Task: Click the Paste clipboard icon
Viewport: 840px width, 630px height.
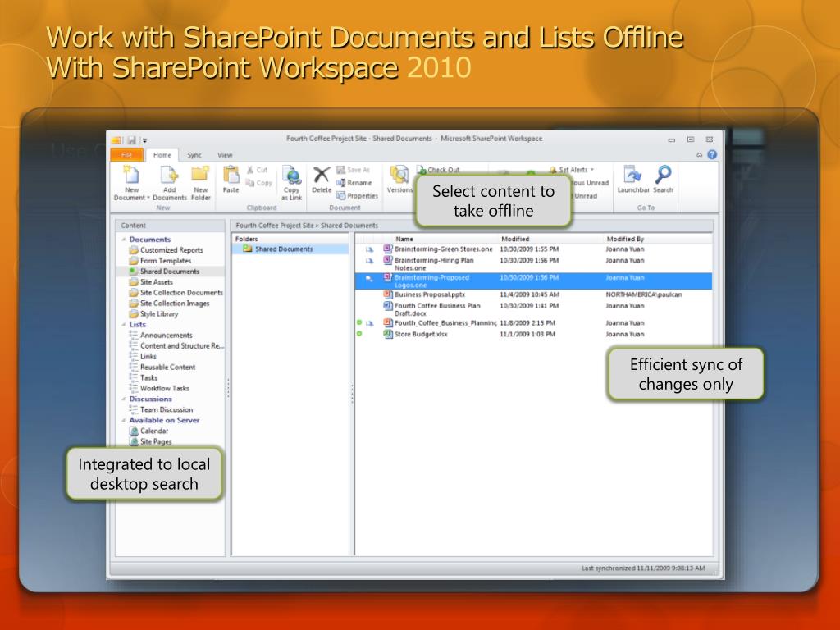Action: click(x=231, y=175)
